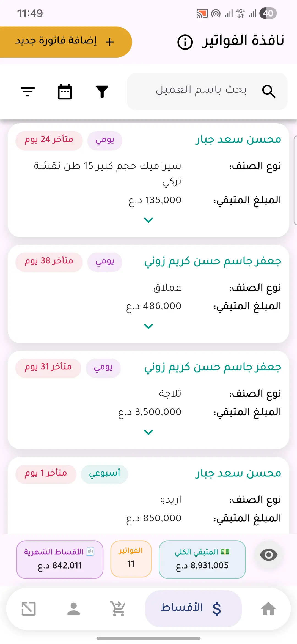
Task: Expand the ثلاجة invoice card chevron
Action: pyautogui.click(x=148, y=432)
